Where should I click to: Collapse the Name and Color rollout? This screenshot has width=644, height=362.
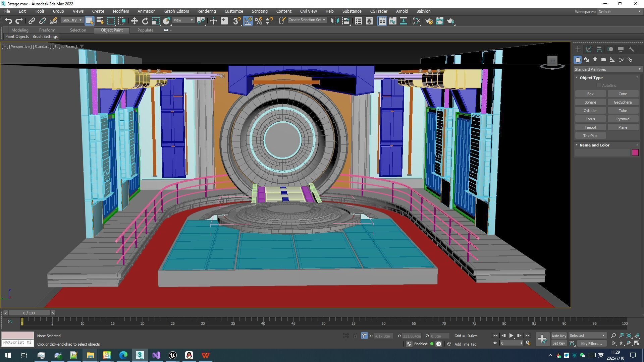pyautogui.click(x=594, y=145)
